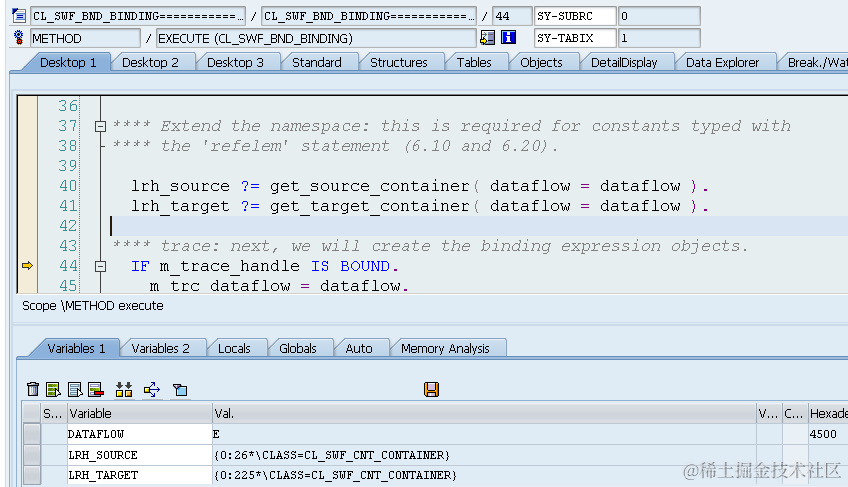Click the blue box with funnel icon

pyautogui.click(x=180, y=390)
